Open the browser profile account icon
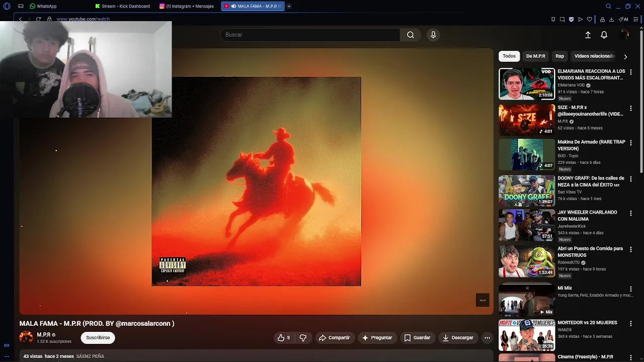Screen dimensions: 644x362 coord(602,19)
